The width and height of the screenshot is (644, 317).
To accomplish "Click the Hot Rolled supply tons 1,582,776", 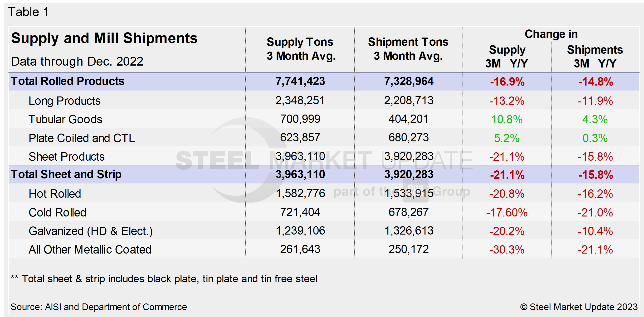I will tap(300, 194).
